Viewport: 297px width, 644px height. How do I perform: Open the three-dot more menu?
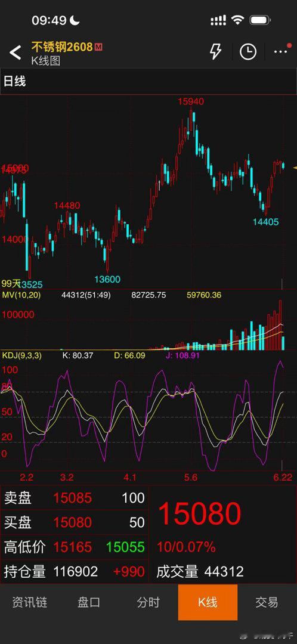281,51
